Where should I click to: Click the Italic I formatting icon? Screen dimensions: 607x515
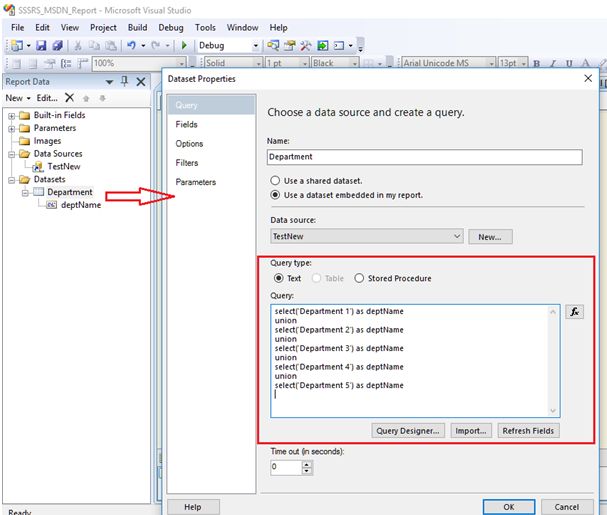coord(553,64)
